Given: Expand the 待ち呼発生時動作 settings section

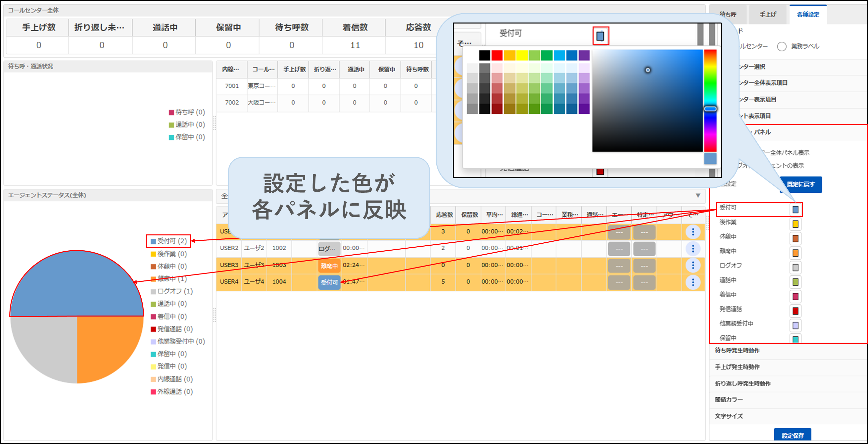Looking at the screenshot, I should pyautogui.click(x=737, y=350).
